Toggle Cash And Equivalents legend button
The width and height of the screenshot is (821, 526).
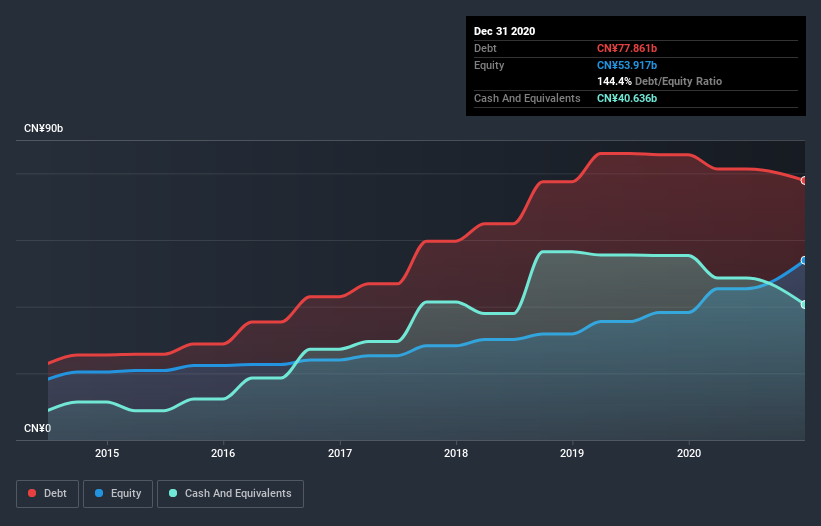point(230,494)
